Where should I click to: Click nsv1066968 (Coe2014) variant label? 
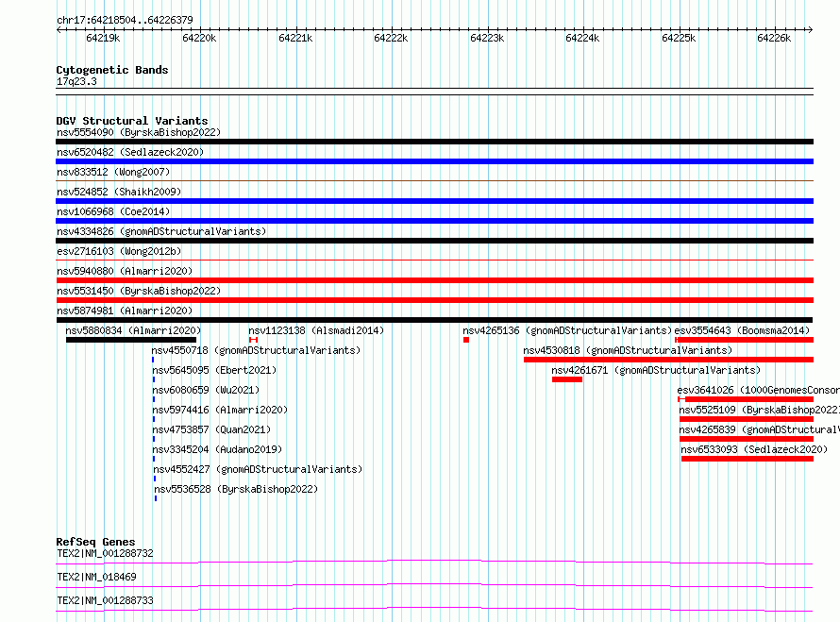pos(113,211)
